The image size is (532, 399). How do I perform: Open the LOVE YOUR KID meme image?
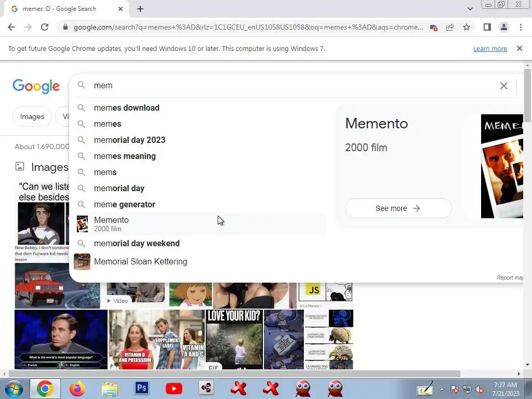(234, 339)
